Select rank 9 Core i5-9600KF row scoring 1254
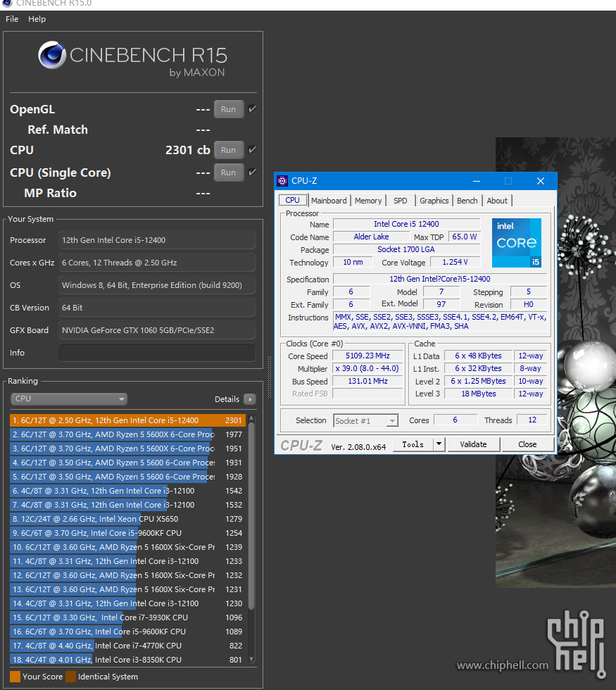 [127, 533]
